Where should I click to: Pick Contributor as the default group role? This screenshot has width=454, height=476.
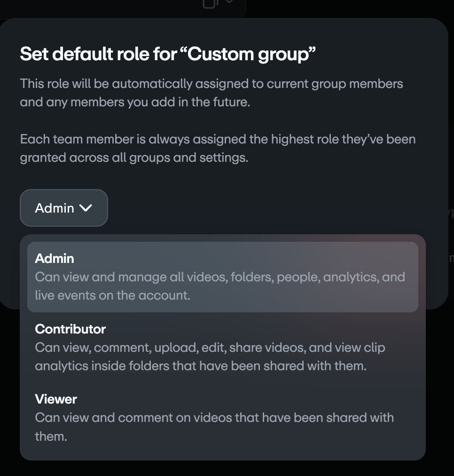point(222,347)
